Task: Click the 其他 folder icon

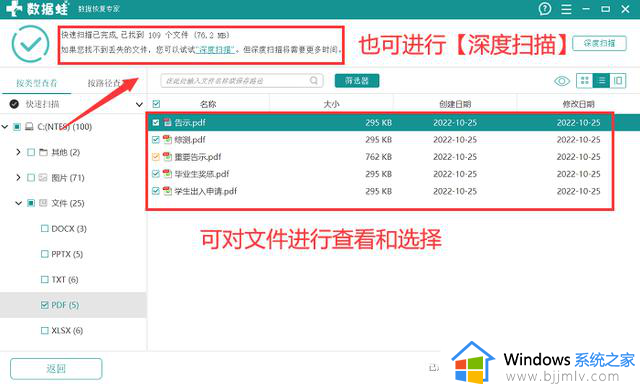Action: (43, 152)
